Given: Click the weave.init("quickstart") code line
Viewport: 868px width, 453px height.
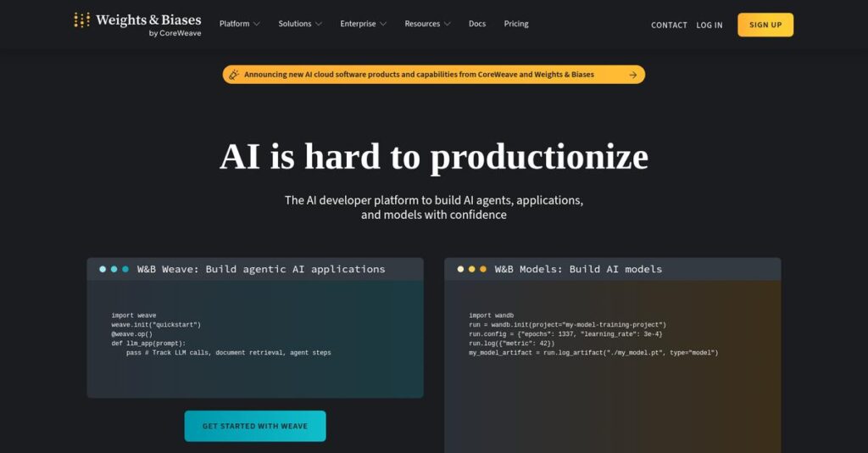Looking at the screenshot, I should pos(156,325).
